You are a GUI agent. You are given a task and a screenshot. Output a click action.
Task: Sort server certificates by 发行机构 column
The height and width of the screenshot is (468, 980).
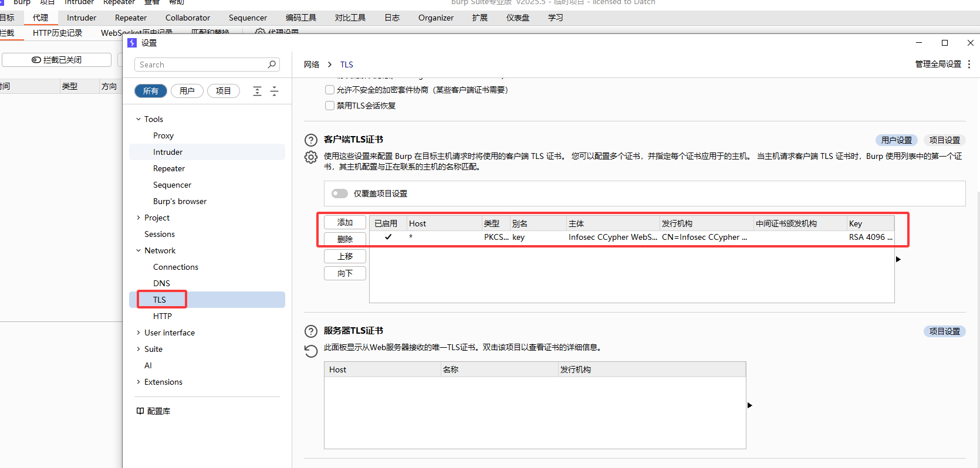651,369
